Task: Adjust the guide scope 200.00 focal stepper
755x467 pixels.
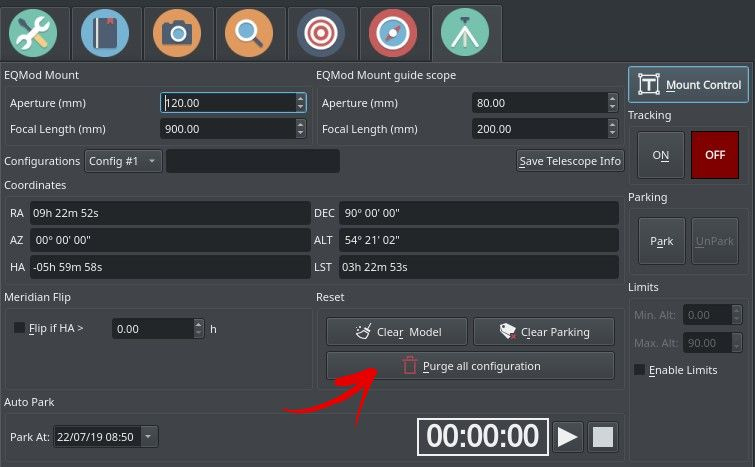Action: [612, 129]
